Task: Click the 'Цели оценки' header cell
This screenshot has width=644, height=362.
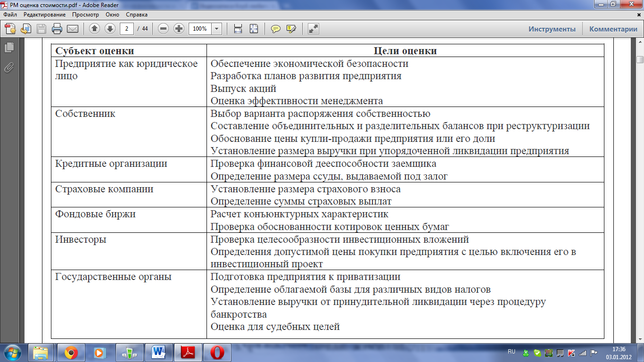Action: (x=405, y=51)
